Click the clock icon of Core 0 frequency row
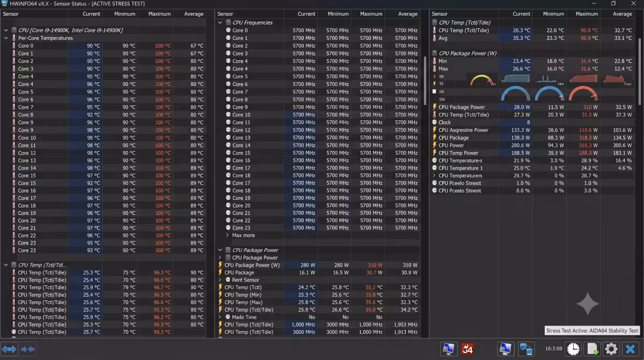644x360 pixels. click(228, 31)
